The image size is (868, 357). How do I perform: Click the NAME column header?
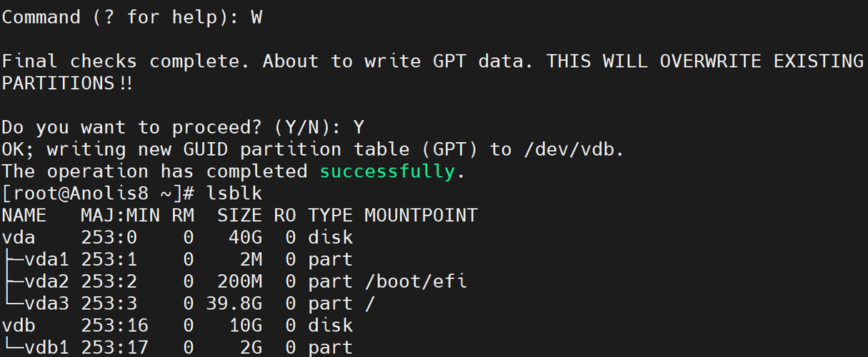point(24,216)
